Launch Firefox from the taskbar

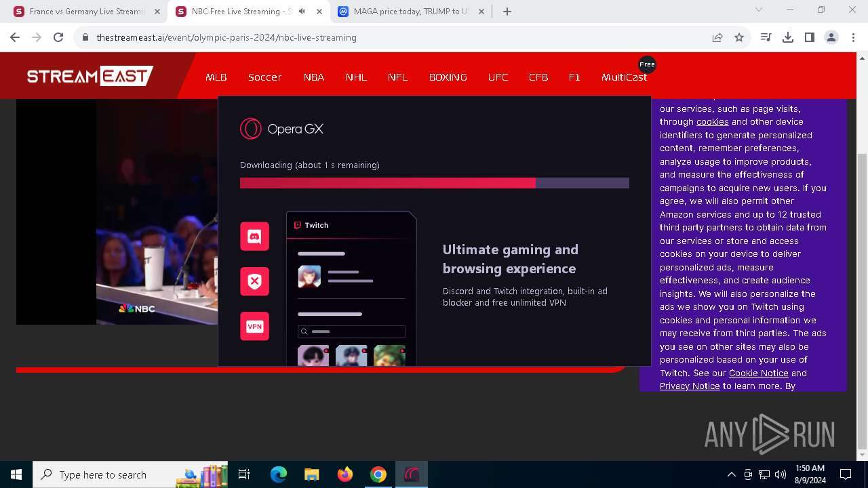point(345,474)
